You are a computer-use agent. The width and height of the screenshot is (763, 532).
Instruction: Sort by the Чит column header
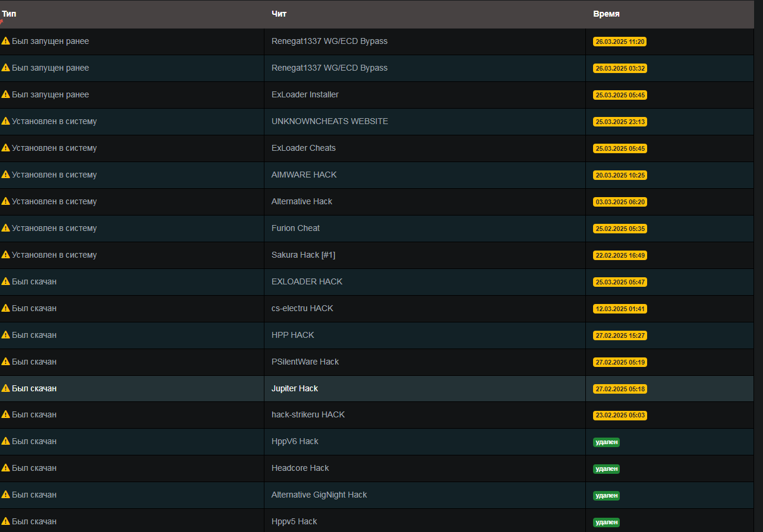pyautogui.click(x=279, y=14)
